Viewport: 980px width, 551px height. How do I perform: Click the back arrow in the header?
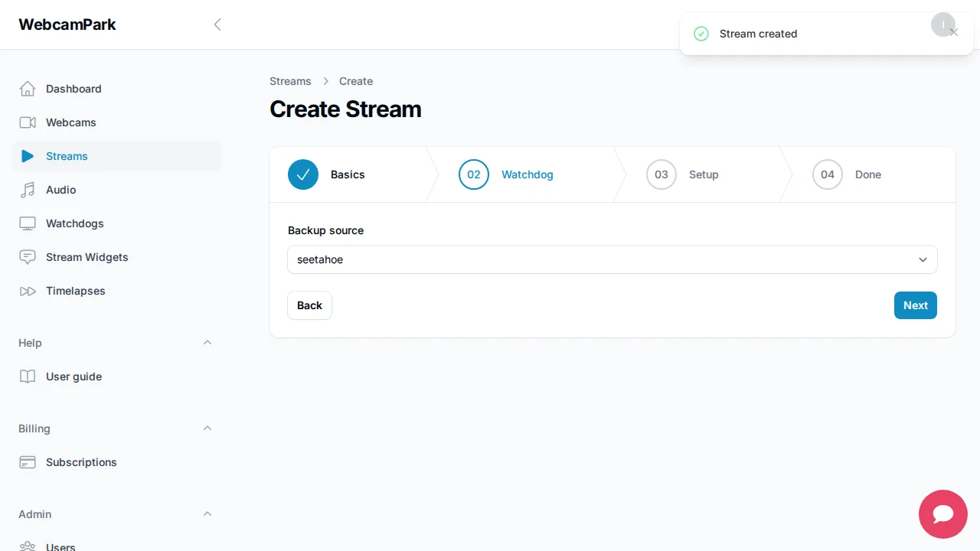click(x=217, y=24)
